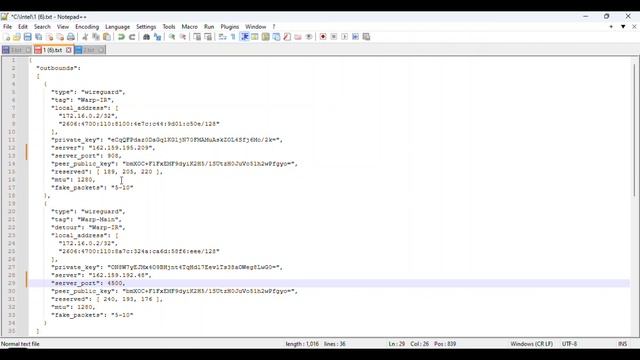Play back the recorded macro
The width and height of the screenshot is (640, 360).
click(344, 37)
